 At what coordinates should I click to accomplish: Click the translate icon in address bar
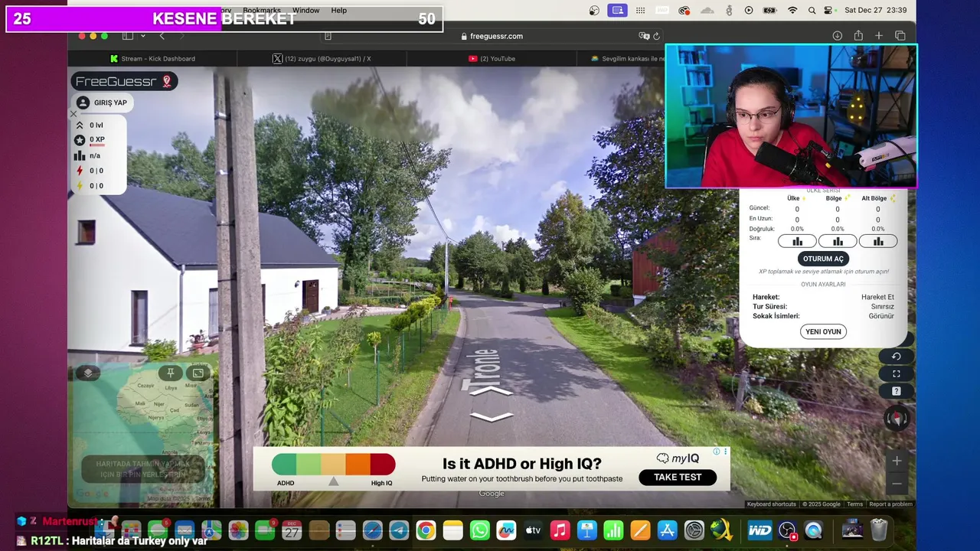[x=644, y=36]
